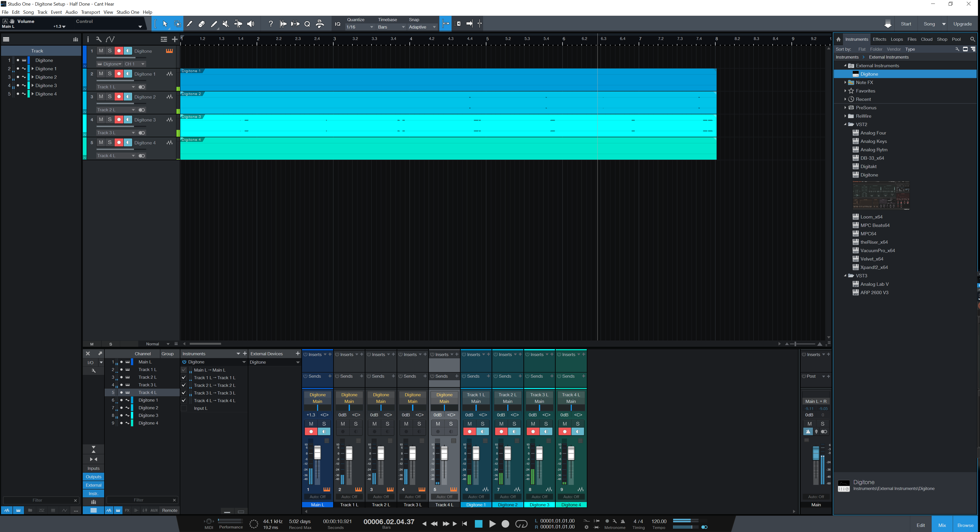Select the Mute tool in toolbar
The height and width of the screenshot is (532, 980).
(x=226, y=24)
